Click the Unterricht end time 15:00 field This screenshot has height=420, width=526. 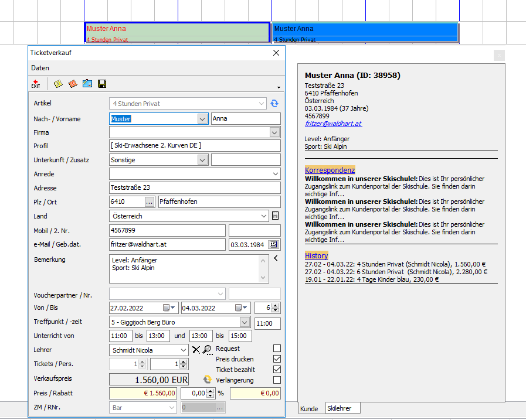(x=240, y=336)
